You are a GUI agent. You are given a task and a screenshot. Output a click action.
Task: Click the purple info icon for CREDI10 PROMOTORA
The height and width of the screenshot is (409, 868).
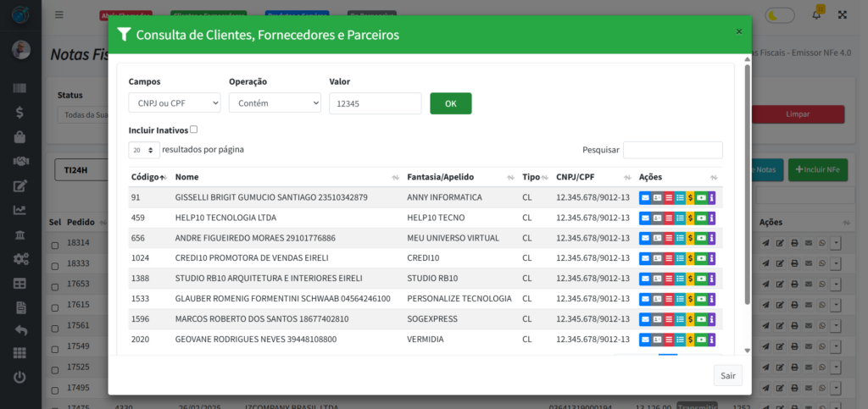pos(712,258)
